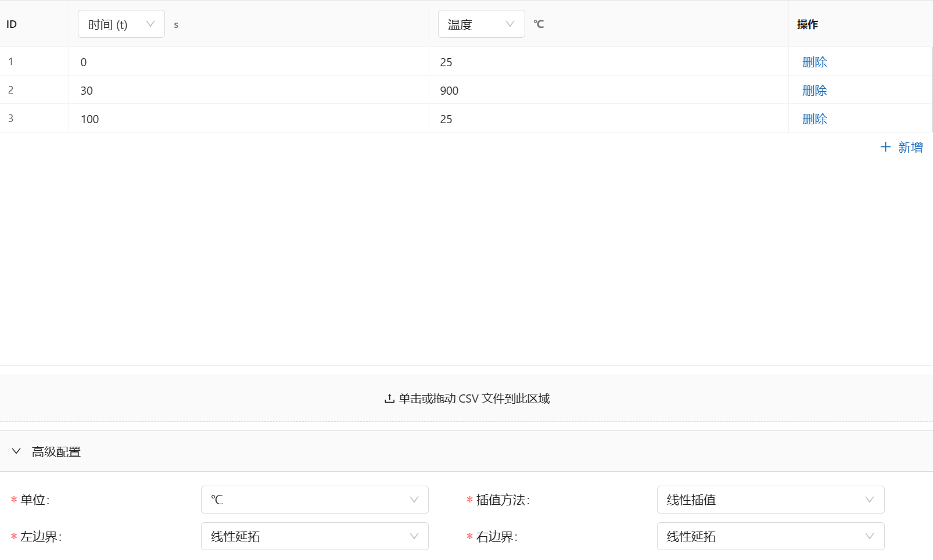Delete row 3 with 删除 link
Image resolution: width=933 pixels, height=560 pixels.
point(814,119)
